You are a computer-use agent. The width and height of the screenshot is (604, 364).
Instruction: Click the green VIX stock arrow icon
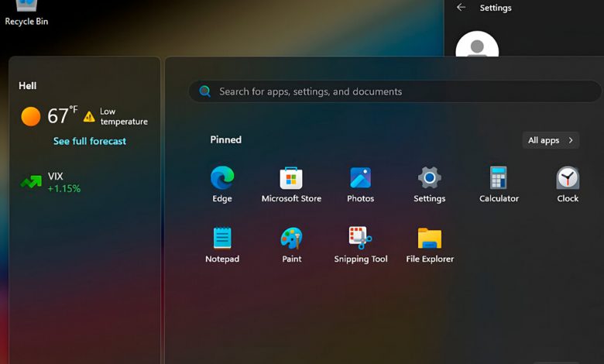point(31,182)
